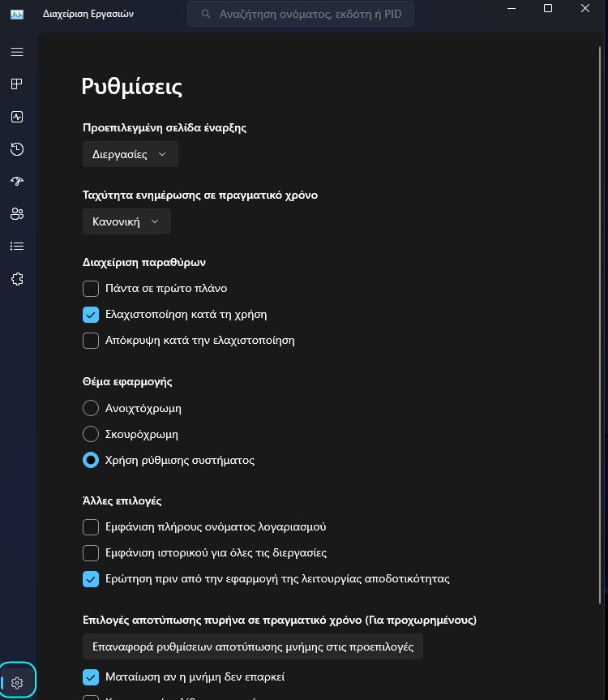The width and height of the screenshot is (608, 700).
Task: Open the App history clock icon
Action: pos(17,149)
